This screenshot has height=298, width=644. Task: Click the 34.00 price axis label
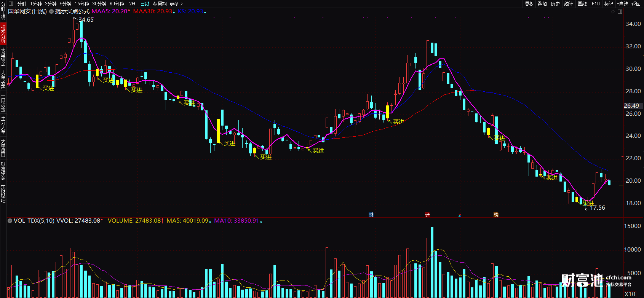633,24
